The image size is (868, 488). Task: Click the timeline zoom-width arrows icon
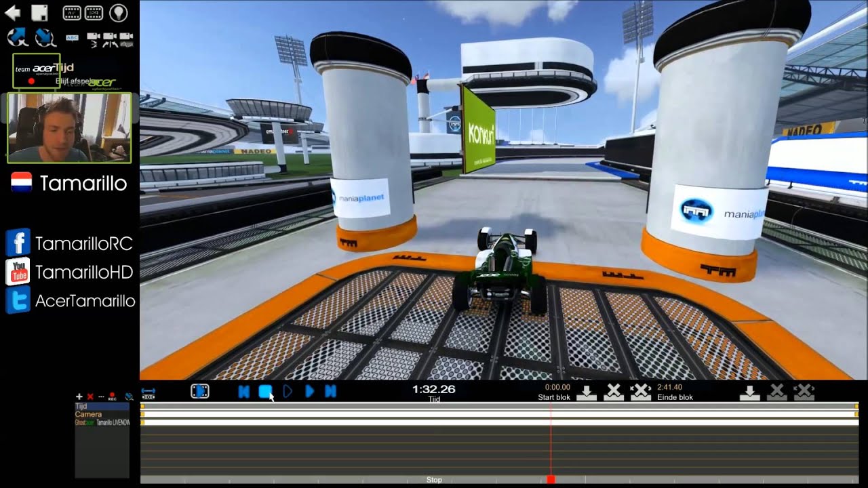(149, 393)
